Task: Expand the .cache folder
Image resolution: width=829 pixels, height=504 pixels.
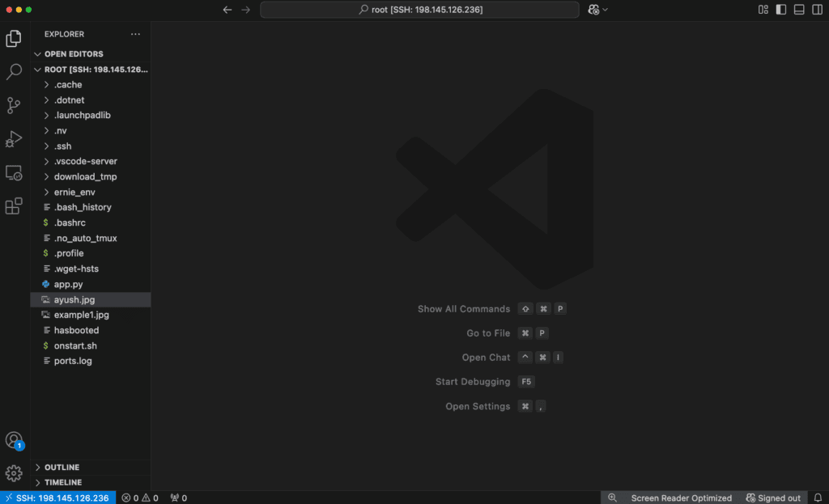Action: 91,84
